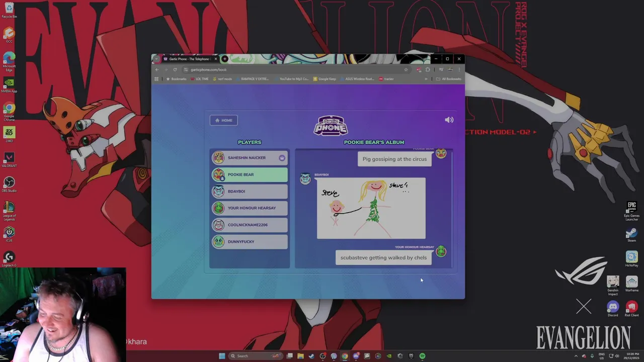Select player DUNNYFUCKY in the list
This screenshot has width=644, height=362.
click(x=250, y=241)
